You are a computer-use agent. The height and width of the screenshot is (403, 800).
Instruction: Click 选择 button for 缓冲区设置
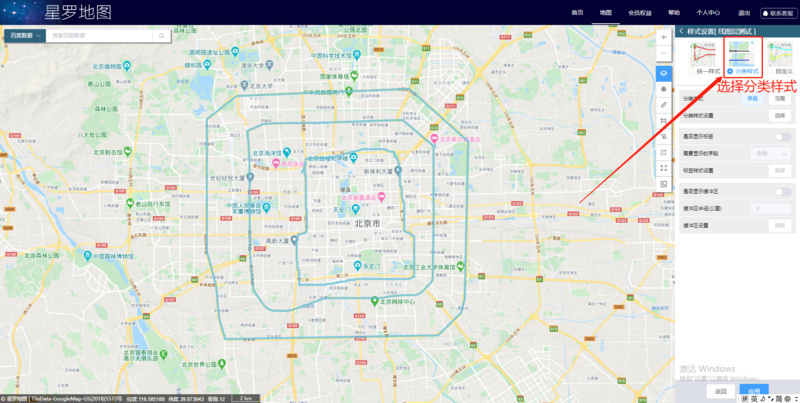(x=780, y=225)
